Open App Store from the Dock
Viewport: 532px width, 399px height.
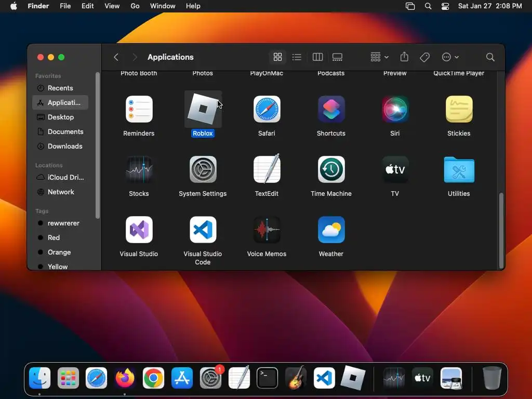[x=182, y=378]
